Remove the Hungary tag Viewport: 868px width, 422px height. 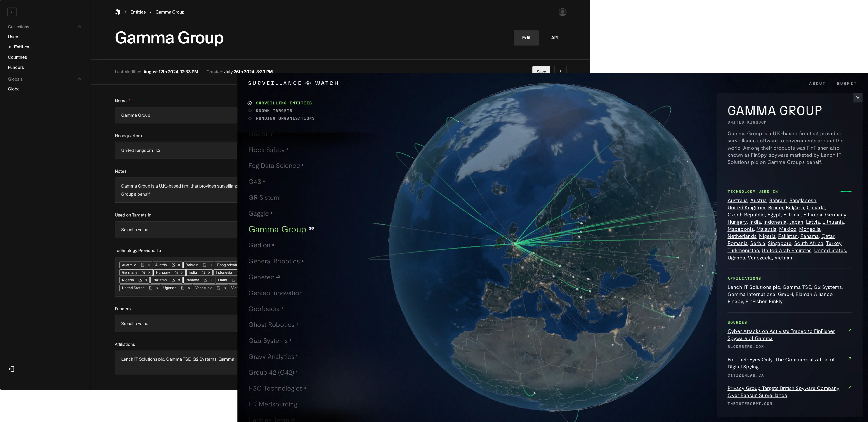182,272
